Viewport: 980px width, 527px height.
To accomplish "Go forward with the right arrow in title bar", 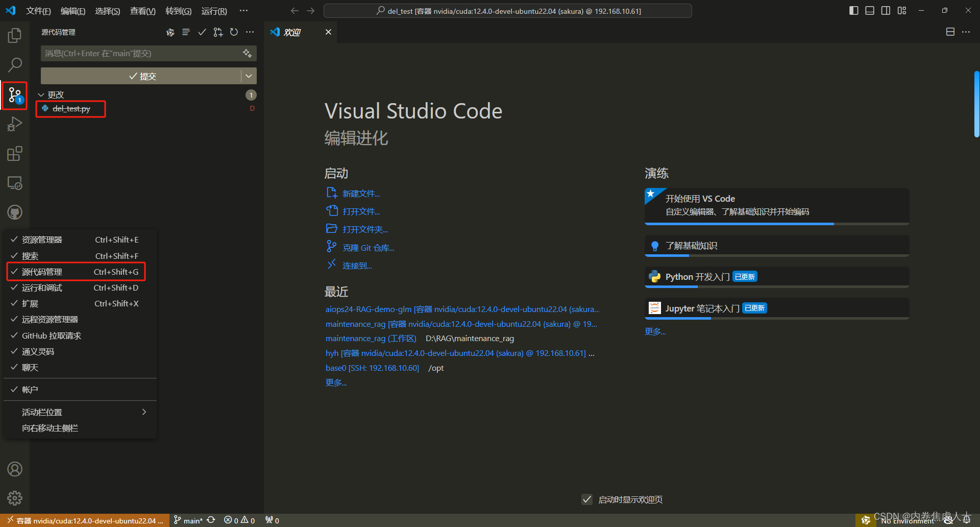I will coord(310,11).
